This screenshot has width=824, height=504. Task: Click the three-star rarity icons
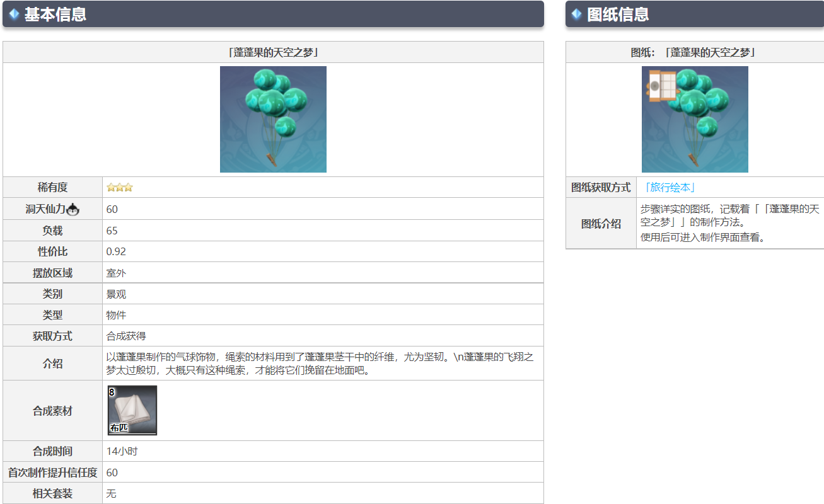point(119,188)
